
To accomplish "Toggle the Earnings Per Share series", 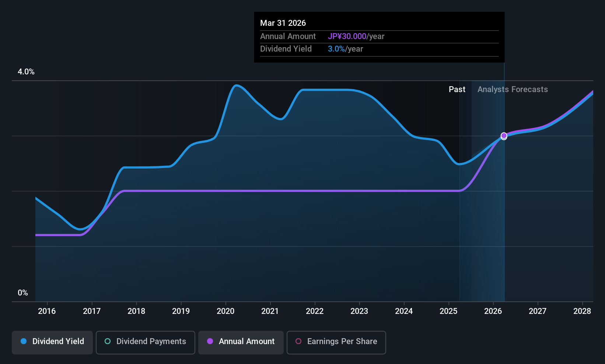I will pos(336,342).
